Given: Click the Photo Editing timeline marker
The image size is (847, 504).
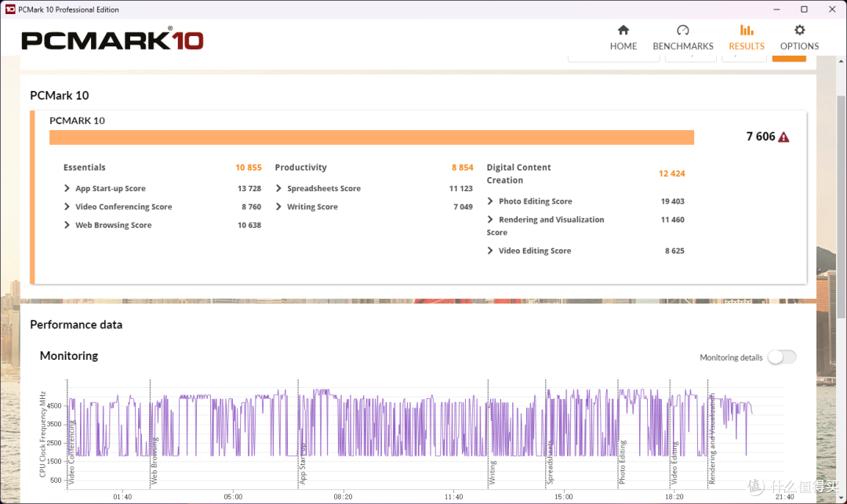Looking at the screenshot, I should (x=622, y=462).
